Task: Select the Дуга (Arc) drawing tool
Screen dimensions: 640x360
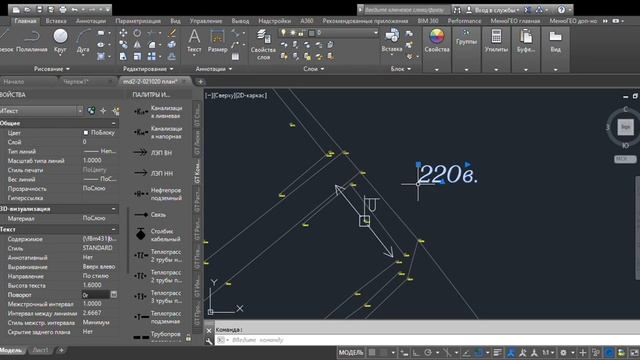Action: point(83,41)
